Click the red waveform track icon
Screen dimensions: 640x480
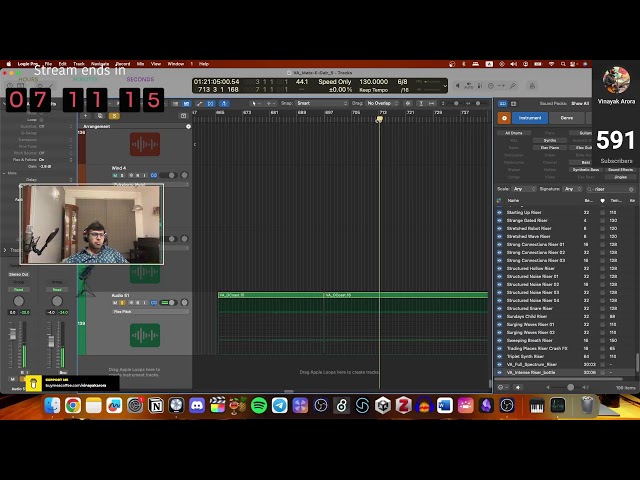[x=145, y=144]
